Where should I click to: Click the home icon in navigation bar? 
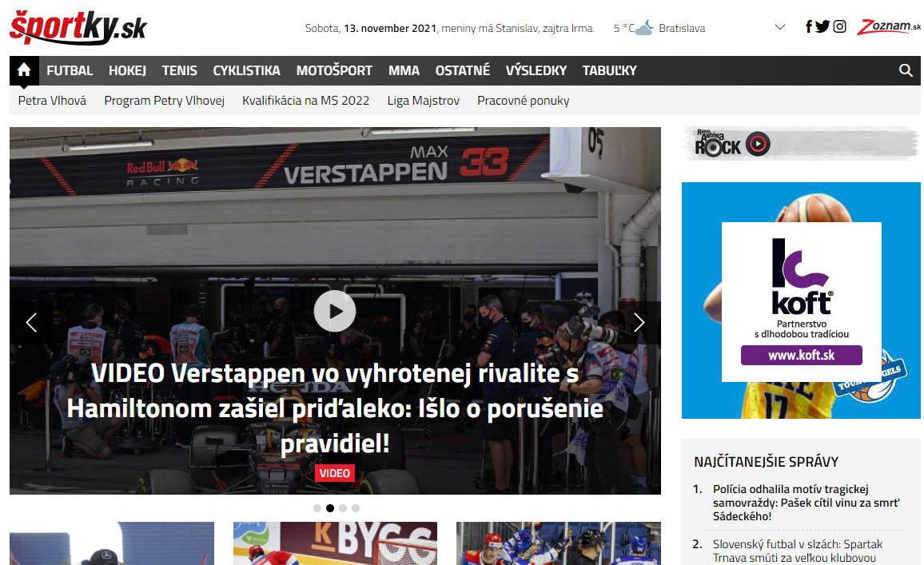[24, 70]
